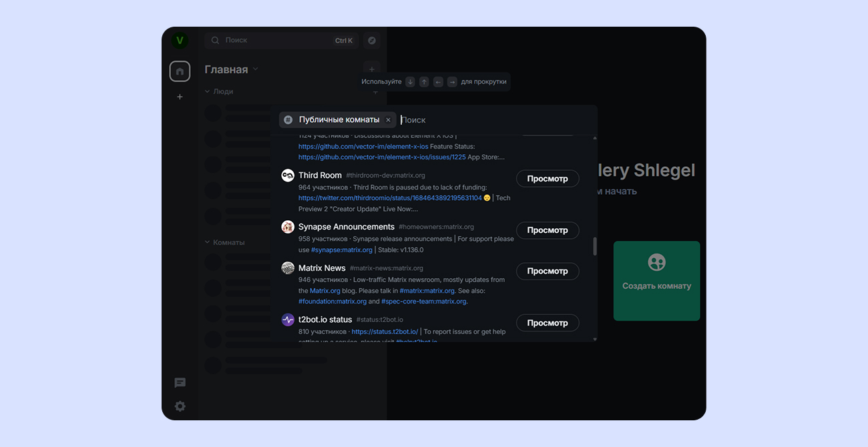Click the #matrix-news:matrix.org alias
This screenshot has height=447, width=868.
[387, 268]
